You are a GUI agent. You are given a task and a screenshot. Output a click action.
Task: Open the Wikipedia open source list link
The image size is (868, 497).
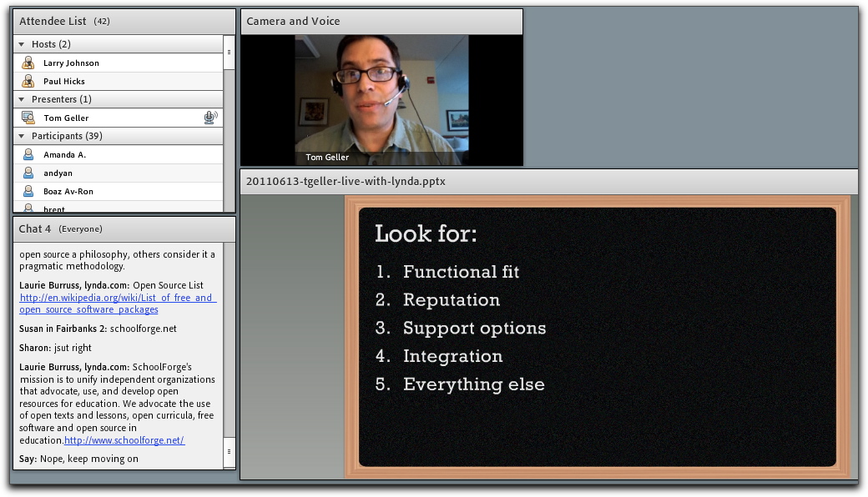coord(117,304)
